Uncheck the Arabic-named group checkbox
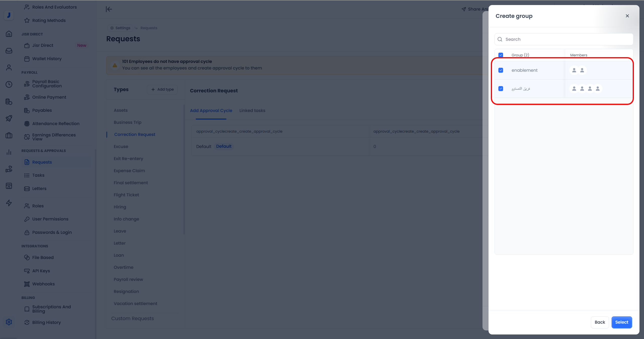This screenshot has height=339, width=644. tap(501, 89)
